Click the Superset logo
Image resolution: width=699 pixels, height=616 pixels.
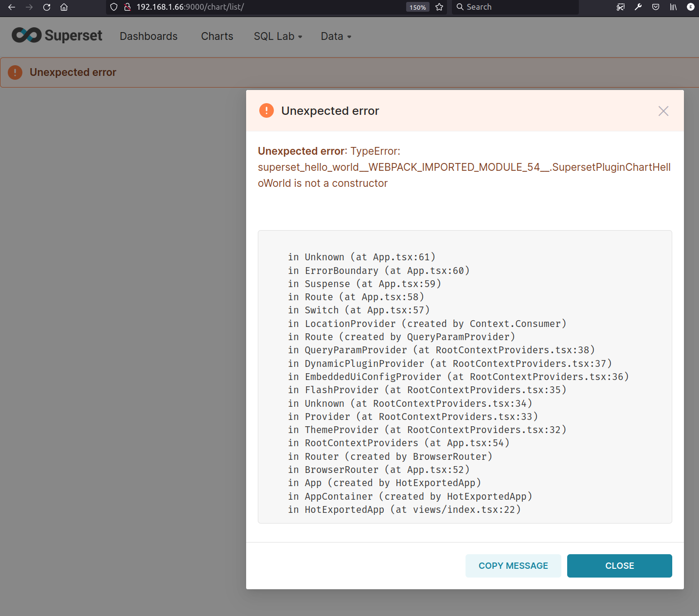coord(56,35)
